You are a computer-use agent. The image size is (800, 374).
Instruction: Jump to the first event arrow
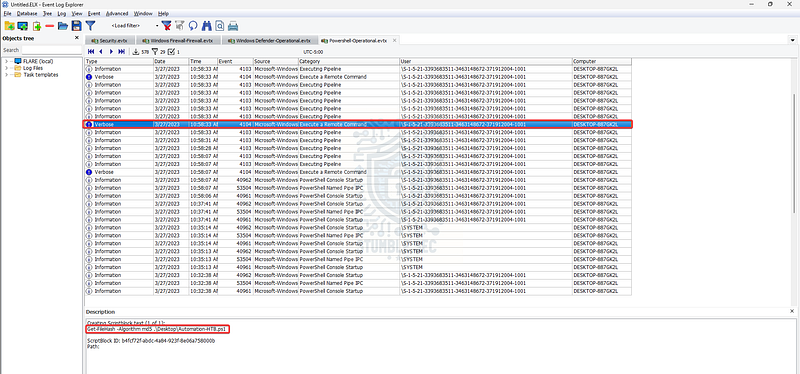pos(91,52)
